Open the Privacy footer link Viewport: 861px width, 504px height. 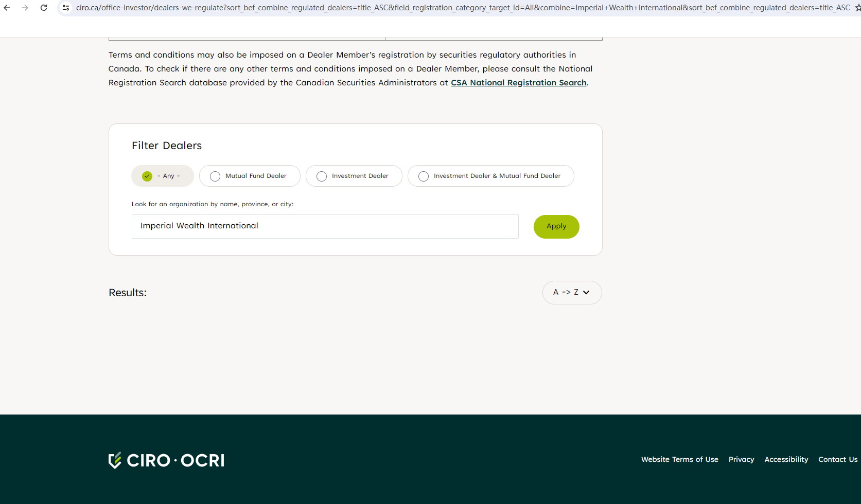pyautogui.click(x=742, y=460)
